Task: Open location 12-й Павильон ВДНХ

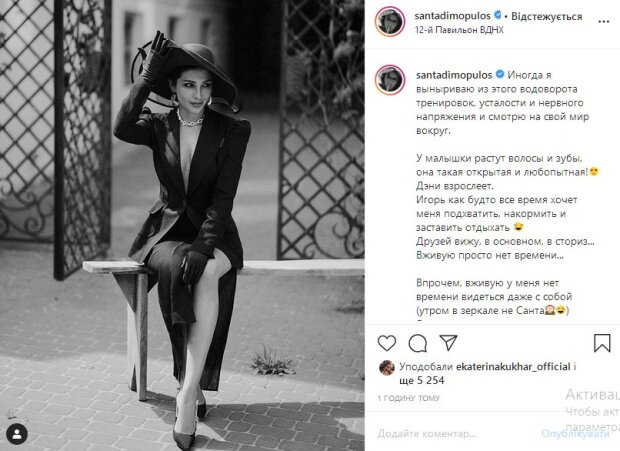Action: pyautogui.click(x=459, y=30)
